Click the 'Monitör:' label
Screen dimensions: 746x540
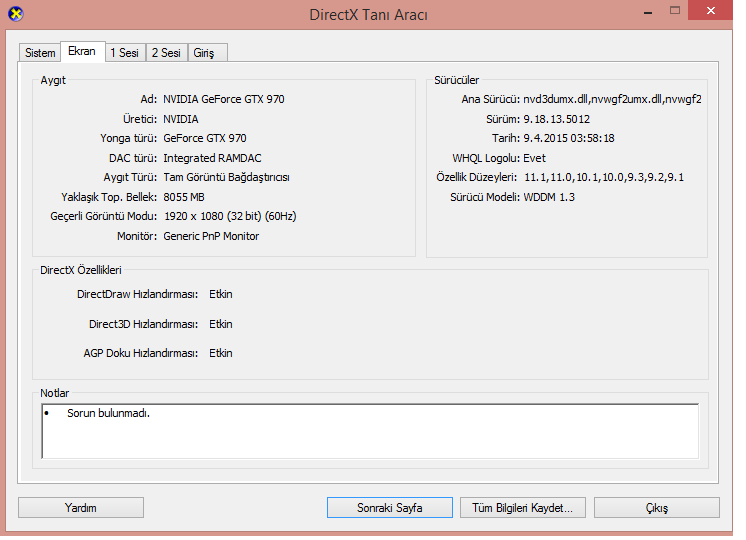137,236
